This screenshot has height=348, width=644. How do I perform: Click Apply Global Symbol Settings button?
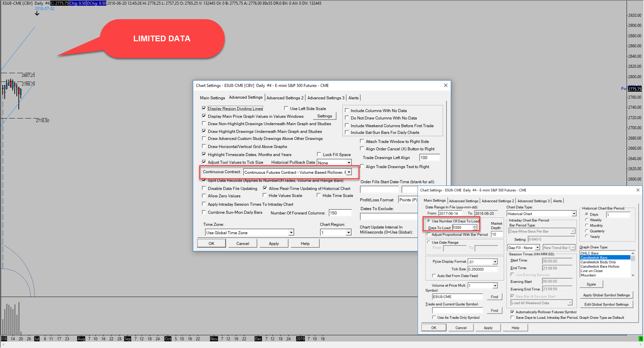pyautogui.click(x=606, y=295)
